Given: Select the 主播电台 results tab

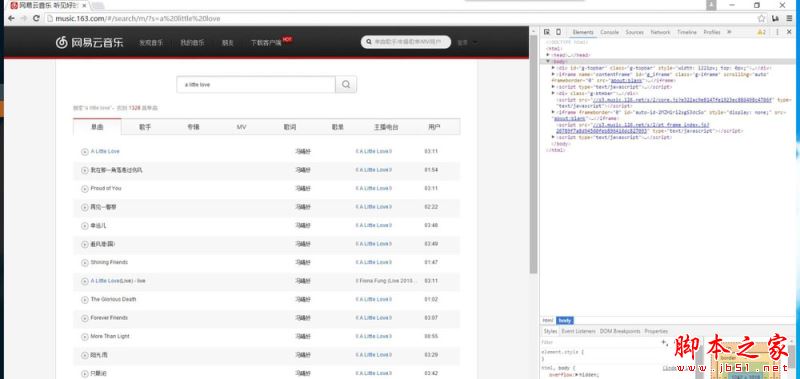Looking at the screenshot, I should (x=386, y=127).
